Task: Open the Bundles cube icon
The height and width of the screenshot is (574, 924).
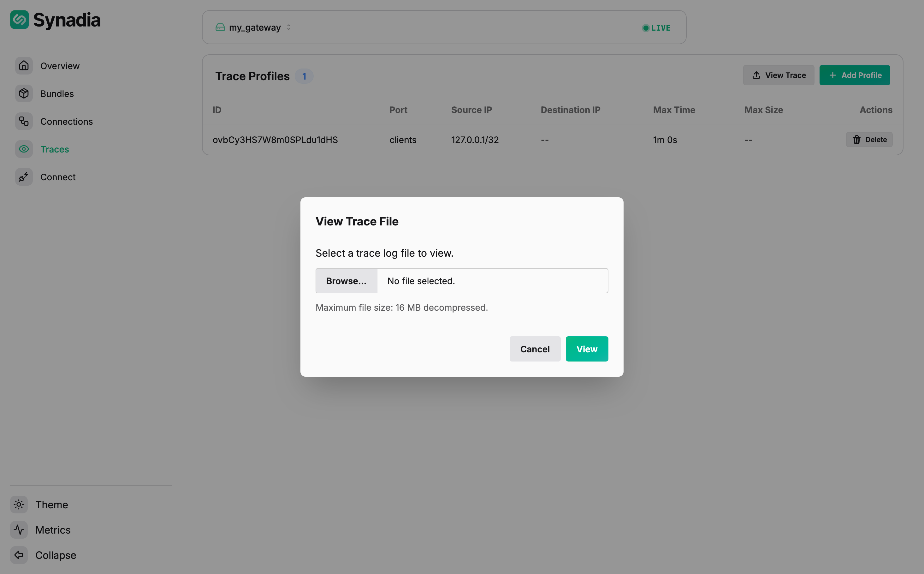Action: (24, 93)
